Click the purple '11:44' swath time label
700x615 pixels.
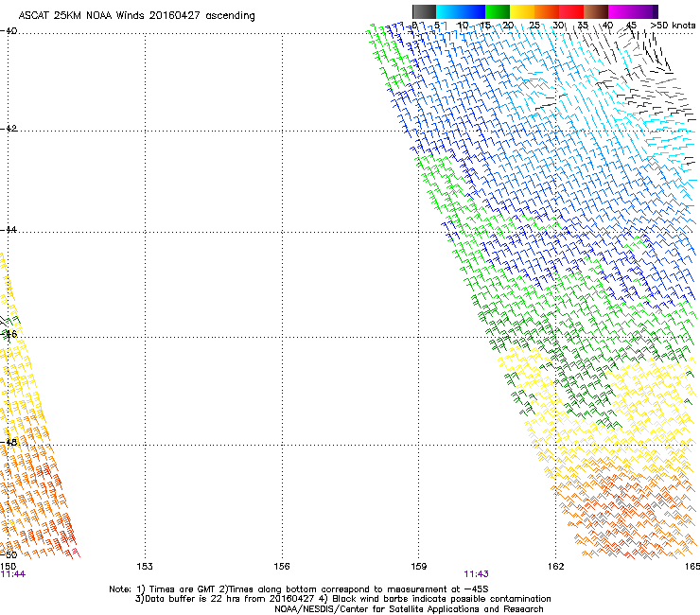[x=13, y=574]
